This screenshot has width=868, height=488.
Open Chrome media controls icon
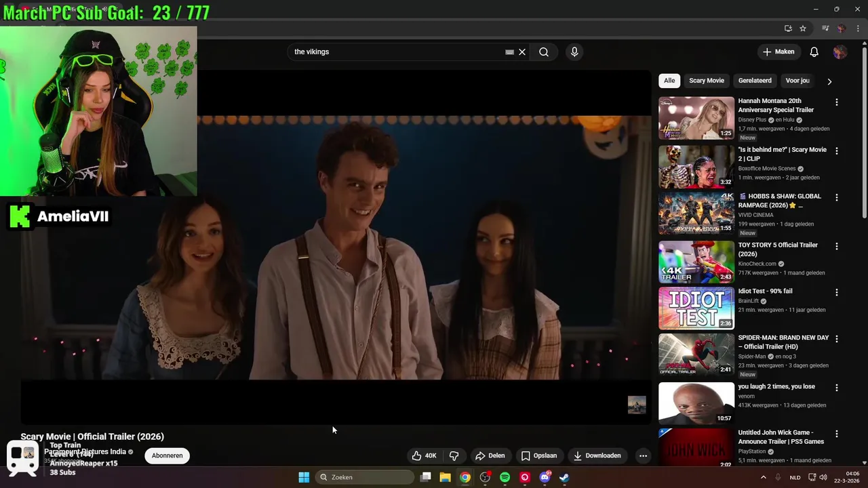(x=825, y=28)
